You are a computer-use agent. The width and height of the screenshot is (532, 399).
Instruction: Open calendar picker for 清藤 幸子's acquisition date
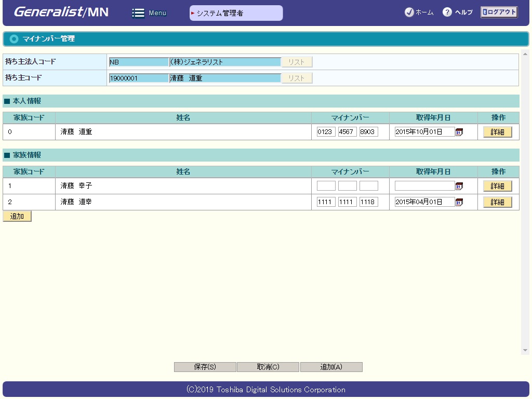pos(459,186)
